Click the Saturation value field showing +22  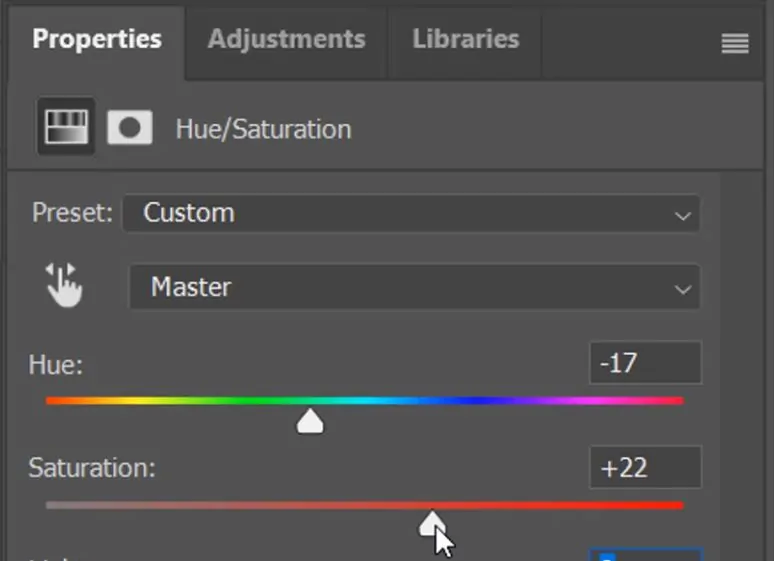coord(646,467)
